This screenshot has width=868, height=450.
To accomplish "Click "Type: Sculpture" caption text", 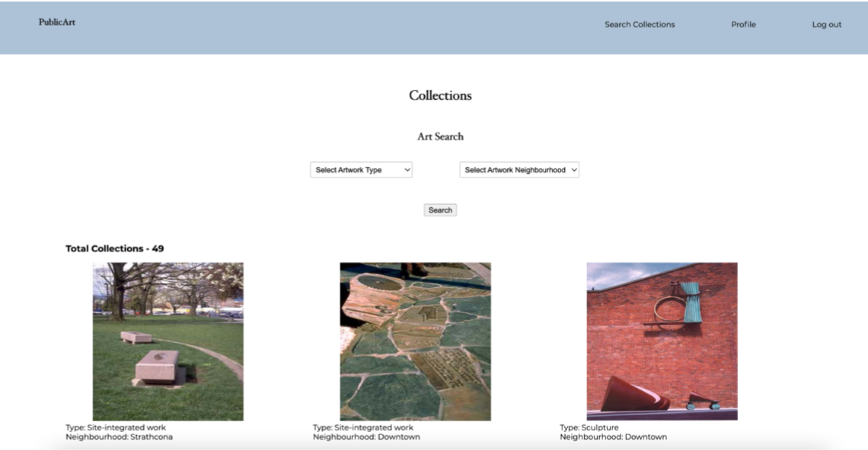I will click(589, 427).
